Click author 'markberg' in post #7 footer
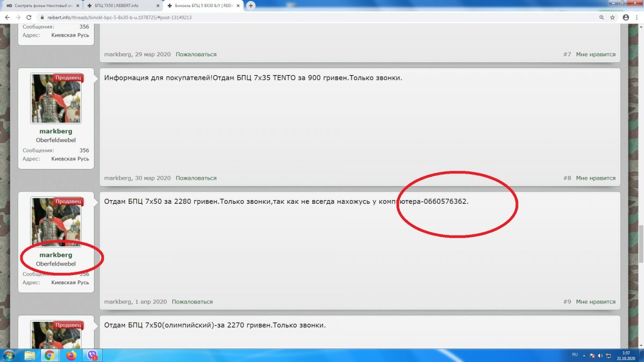 (x=118, y=54)
